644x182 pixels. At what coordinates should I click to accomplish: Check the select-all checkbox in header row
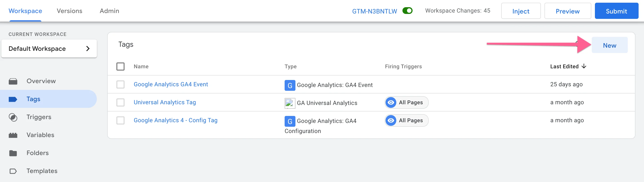click(120, 66)
